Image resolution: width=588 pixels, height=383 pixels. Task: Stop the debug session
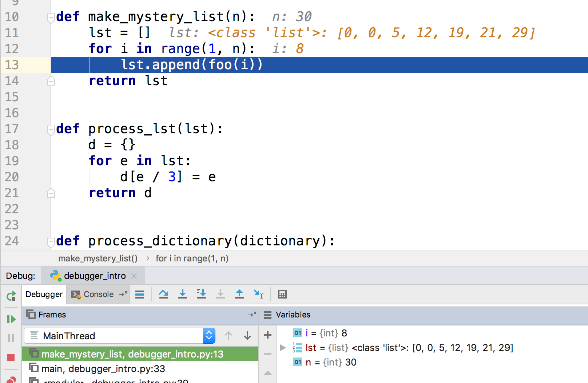point(11,358)
